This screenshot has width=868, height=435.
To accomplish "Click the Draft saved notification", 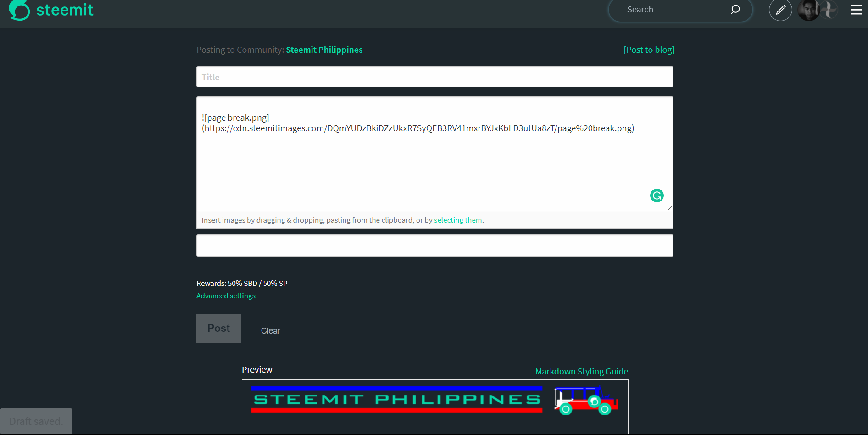I will pyautogui.click(x=36, y=421).
